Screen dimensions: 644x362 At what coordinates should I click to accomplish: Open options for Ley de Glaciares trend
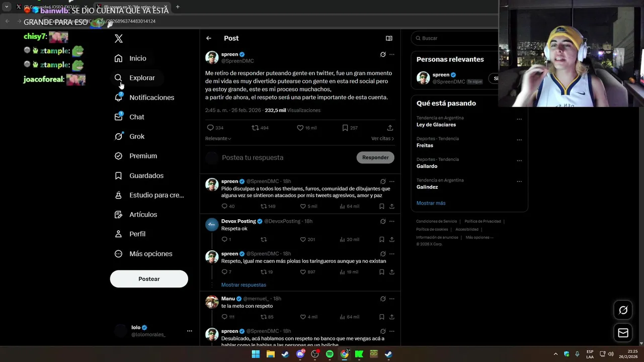point(519,119)
